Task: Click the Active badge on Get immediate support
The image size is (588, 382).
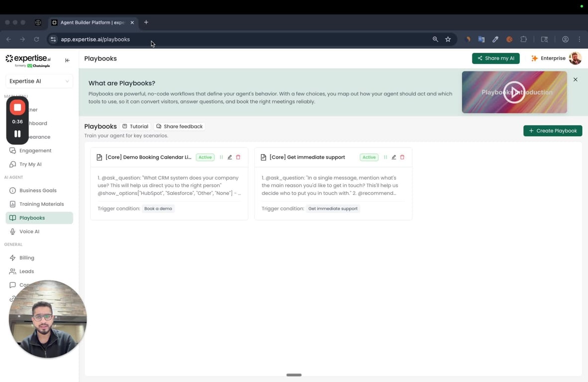Action: coord(369,158)
